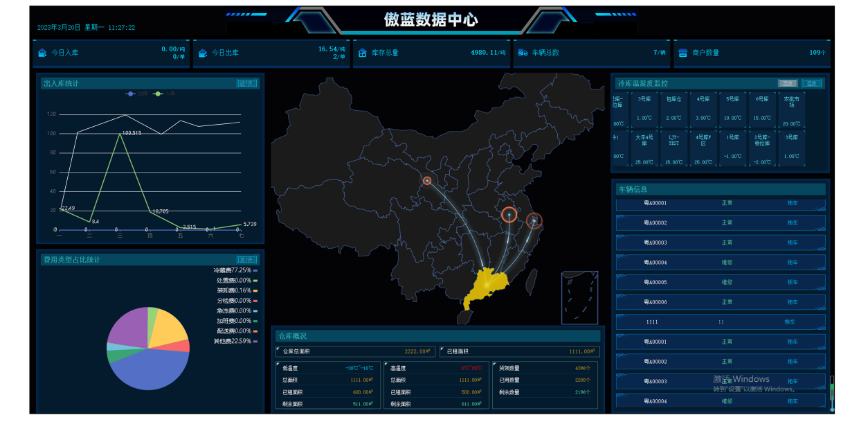Click the 农批市场 temperature card
868x422 pixels.
coord(791,111)
